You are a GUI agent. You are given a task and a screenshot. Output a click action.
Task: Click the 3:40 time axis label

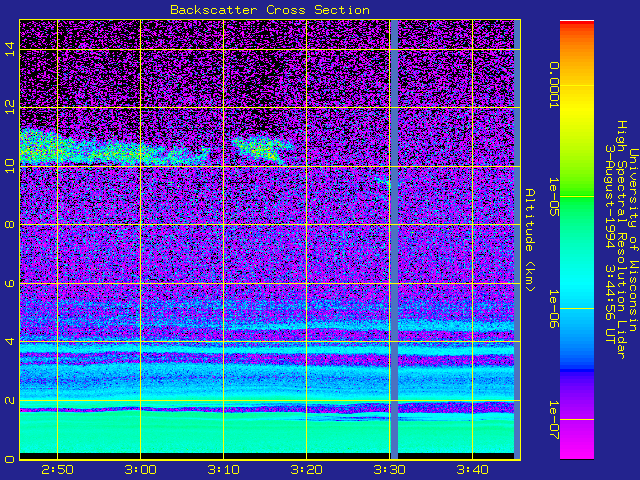(472, 470)
